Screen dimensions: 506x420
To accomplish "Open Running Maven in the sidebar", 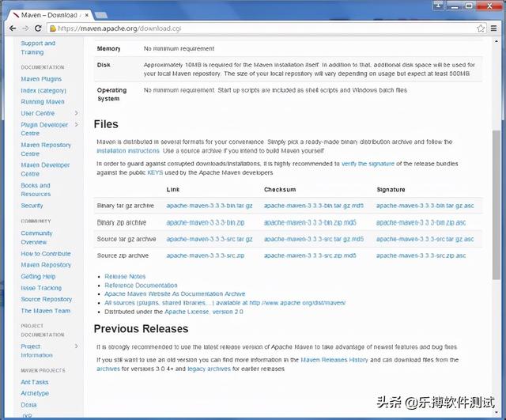I will [43, 102].
